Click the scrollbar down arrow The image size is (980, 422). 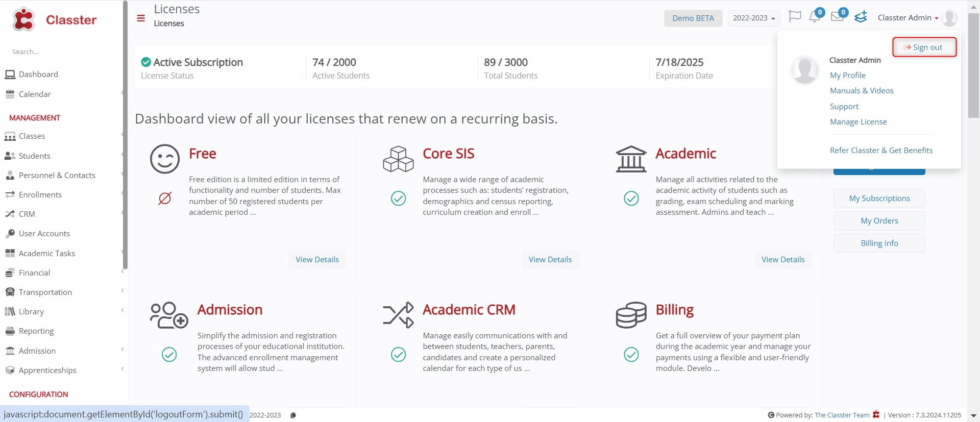(973, 415)
